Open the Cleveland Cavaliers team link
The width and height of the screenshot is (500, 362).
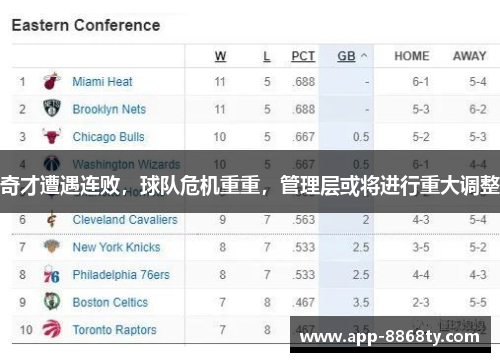125,219
